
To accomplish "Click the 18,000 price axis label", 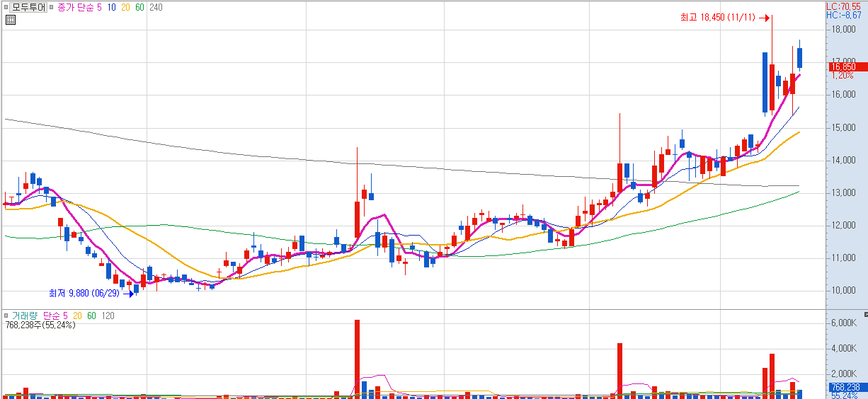I will [x=844, y=30].
